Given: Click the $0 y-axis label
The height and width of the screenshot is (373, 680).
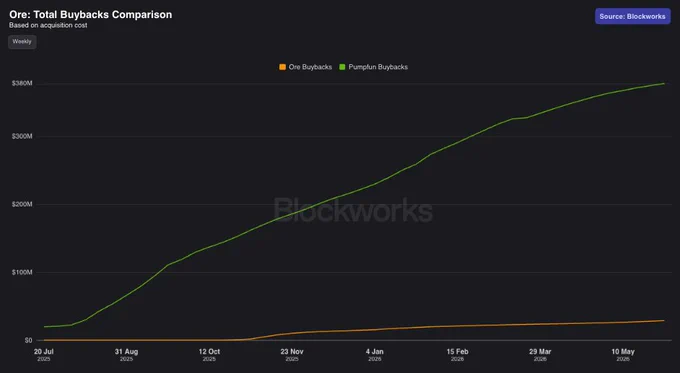Looking at the screenshot, I should 28,340.
